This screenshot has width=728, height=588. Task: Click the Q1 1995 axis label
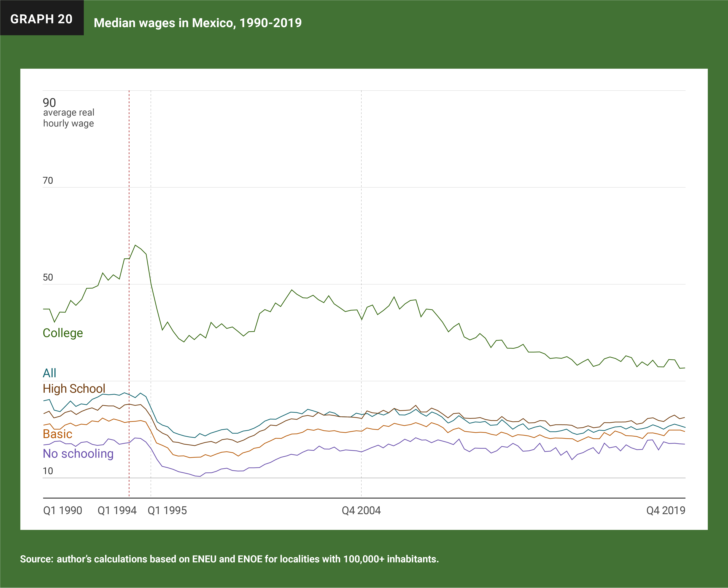pos(167,510)
